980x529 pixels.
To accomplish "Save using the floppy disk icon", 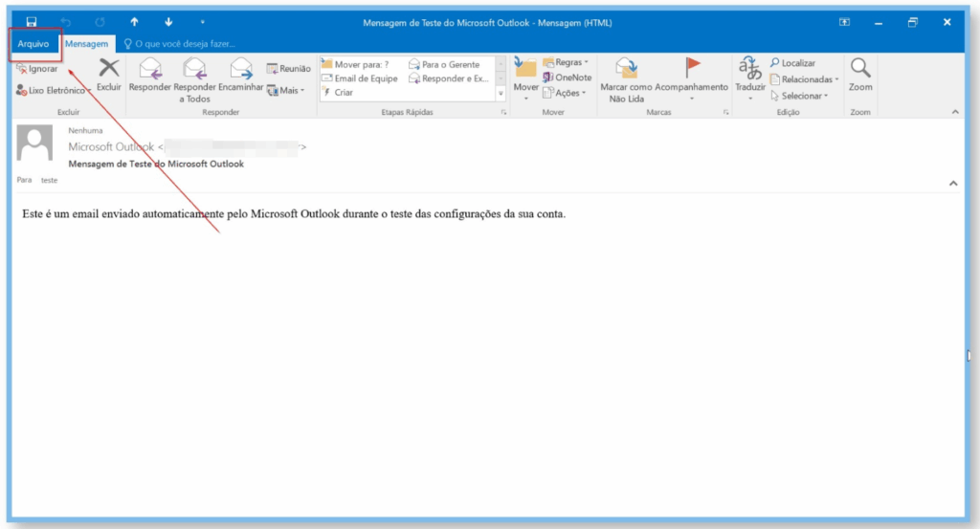I will [32, 22].
